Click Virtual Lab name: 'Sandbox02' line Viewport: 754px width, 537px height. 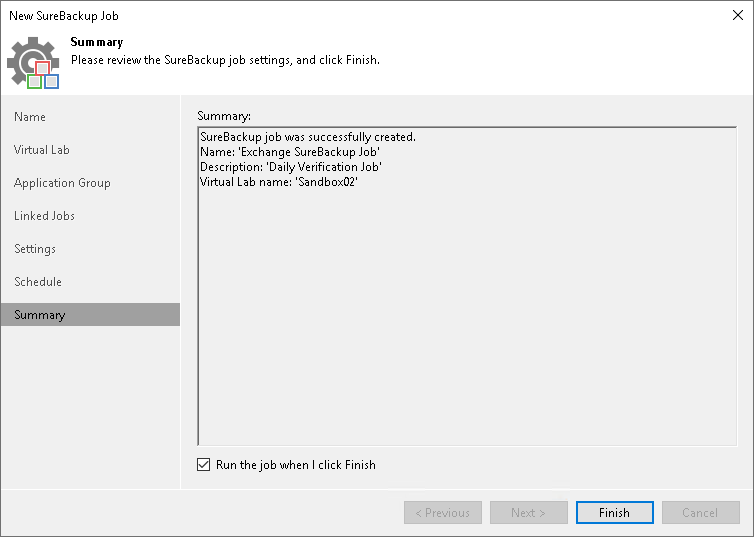tap(279, 182)
